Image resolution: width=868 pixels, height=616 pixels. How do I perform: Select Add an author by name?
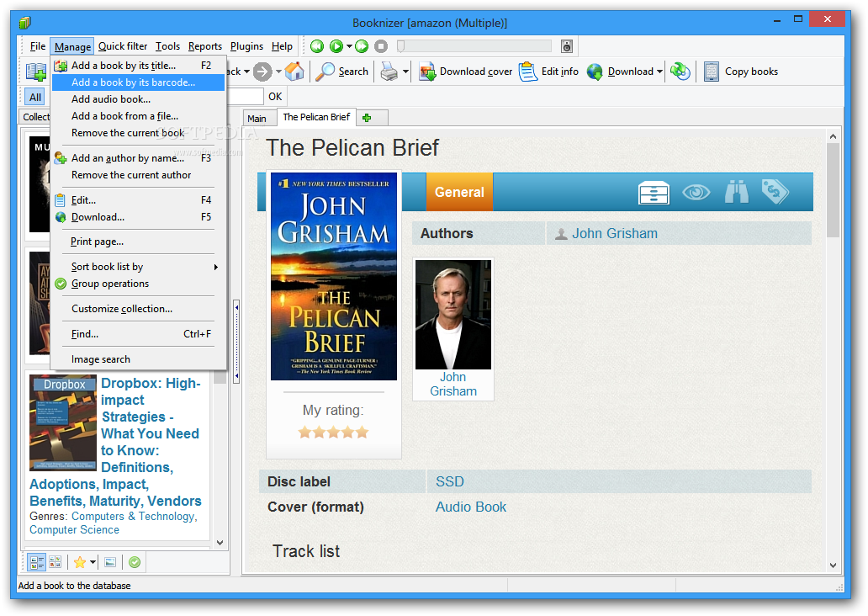138,158
